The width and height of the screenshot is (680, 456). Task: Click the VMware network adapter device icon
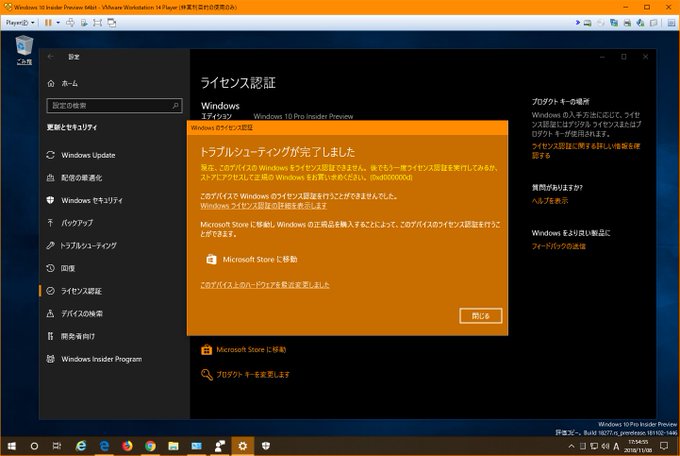614,23
